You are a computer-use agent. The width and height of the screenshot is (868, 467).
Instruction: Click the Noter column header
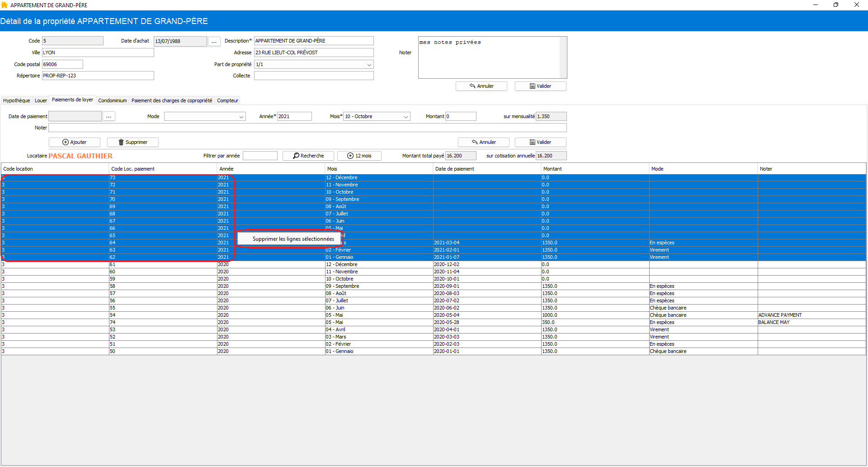(x=811, y=169)
